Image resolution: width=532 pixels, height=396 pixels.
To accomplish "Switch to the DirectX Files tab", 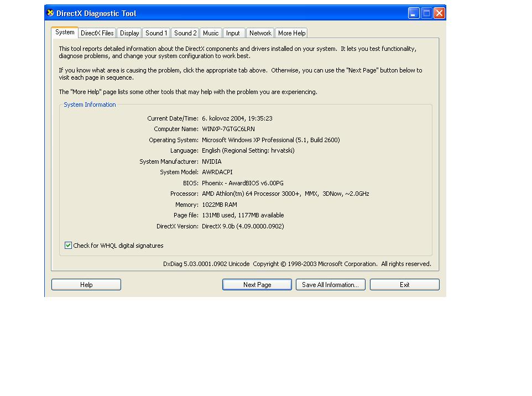I will (97, 33).
